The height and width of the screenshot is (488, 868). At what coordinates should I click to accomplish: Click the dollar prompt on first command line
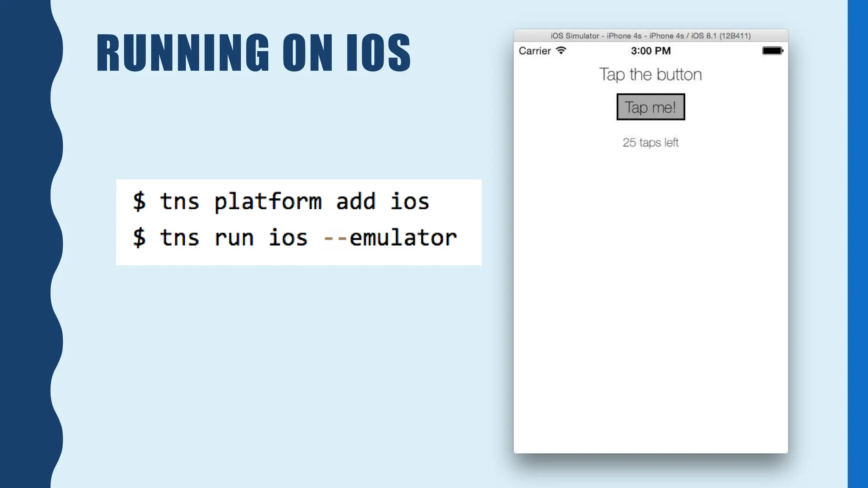pos(139,201)
